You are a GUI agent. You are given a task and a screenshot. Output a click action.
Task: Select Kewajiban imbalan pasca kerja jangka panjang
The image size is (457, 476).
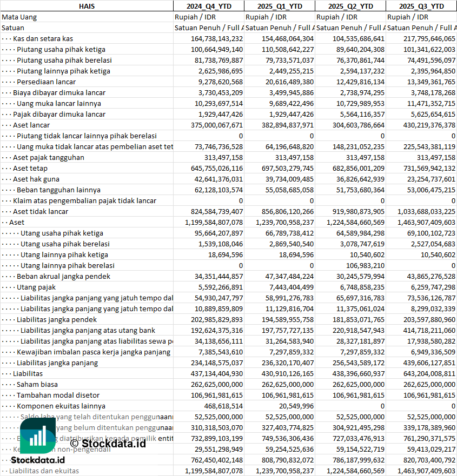tap(94, 352)
